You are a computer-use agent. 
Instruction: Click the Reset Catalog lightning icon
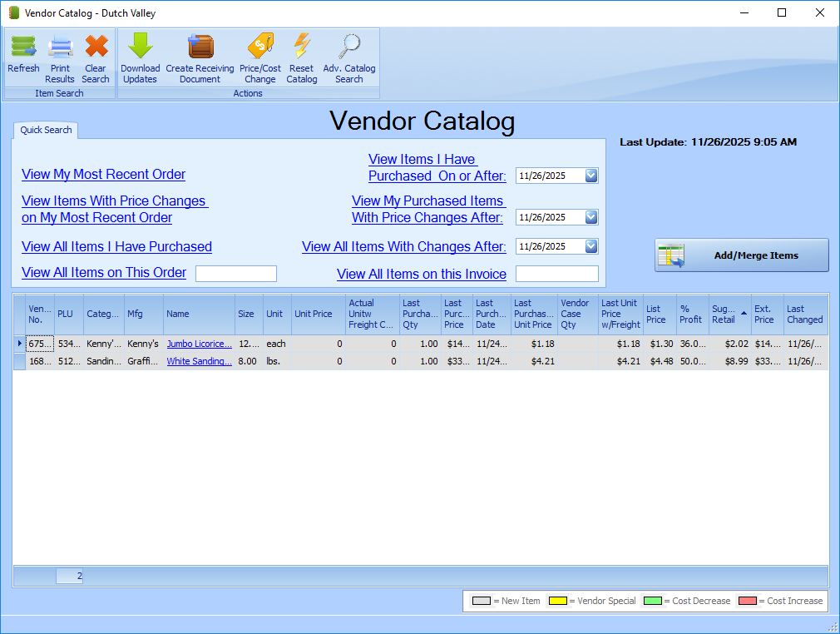[x=301, y=47]
